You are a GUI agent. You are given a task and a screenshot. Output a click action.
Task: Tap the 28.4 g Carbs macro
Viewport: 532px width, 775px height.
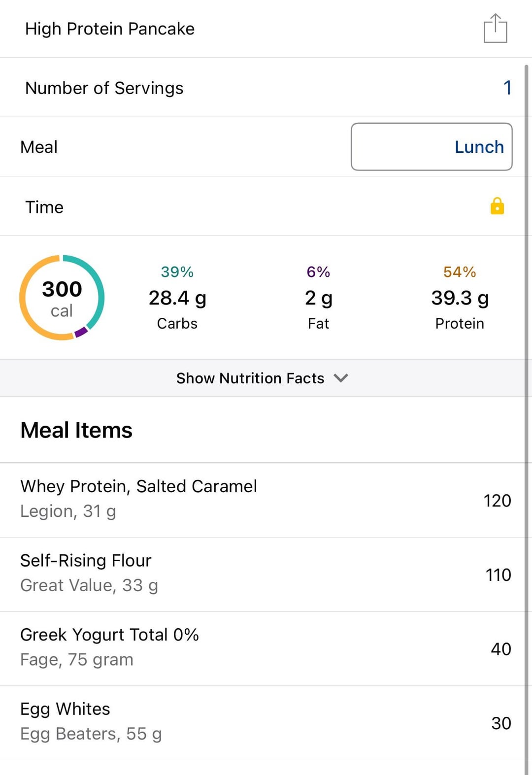coord(177,298)
